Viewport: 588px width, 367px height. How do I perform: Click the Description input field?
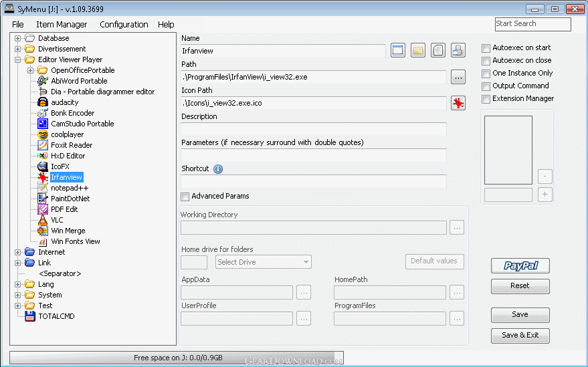click(314, 129)
